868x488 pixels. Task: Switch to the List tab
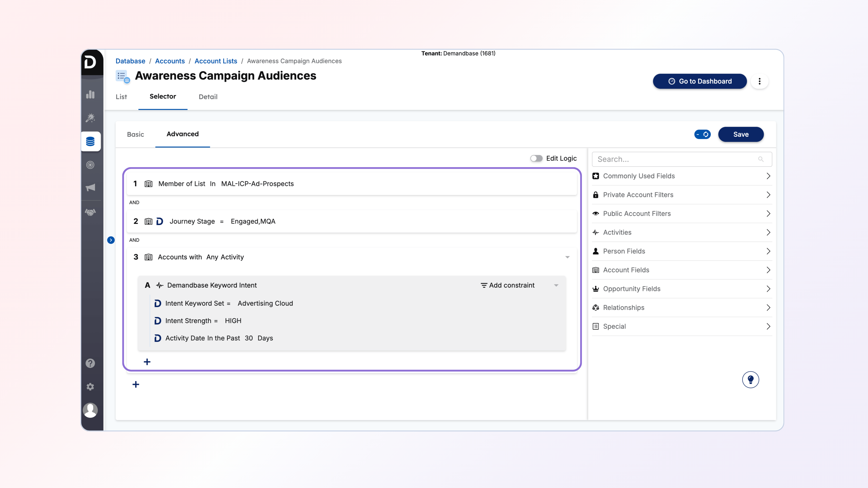(121, 97)
